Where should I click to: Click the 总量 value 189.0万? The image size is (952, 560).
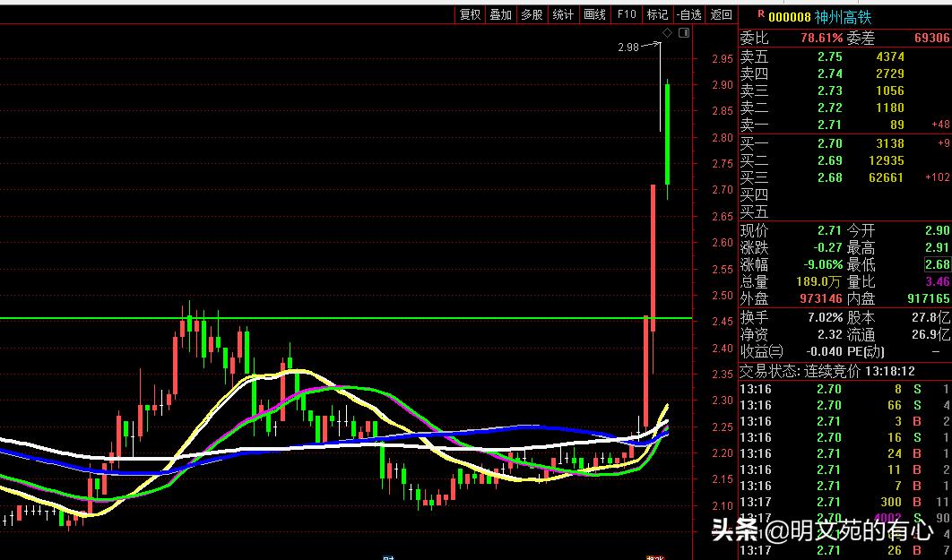coord(818,281)
